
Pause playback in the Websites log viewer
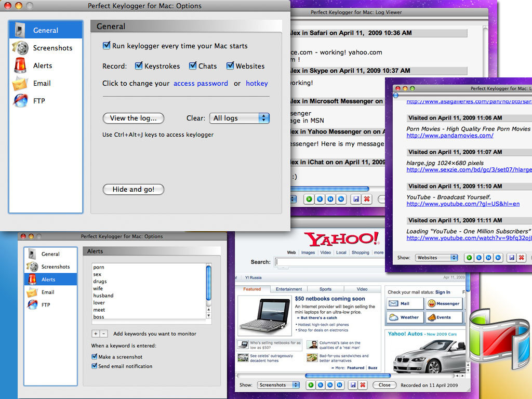478,258
